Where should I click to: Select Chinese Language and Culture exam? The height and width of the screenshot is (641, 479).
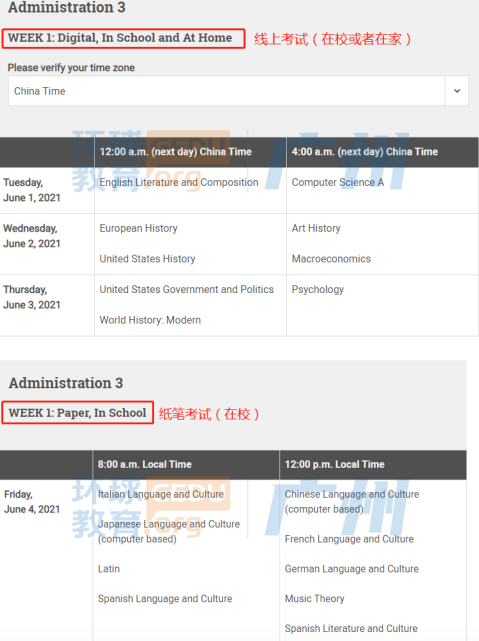point(352,502)
